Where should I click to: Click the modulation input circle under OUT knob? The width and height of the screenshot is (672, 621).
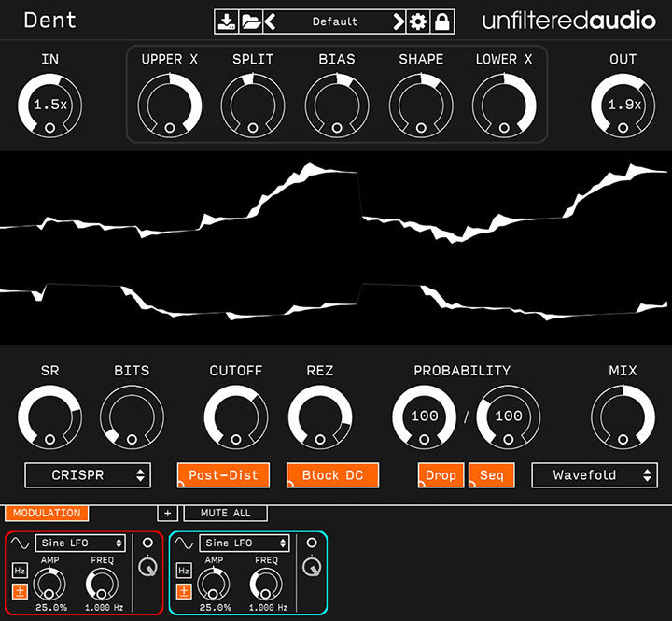click(623, 128)
